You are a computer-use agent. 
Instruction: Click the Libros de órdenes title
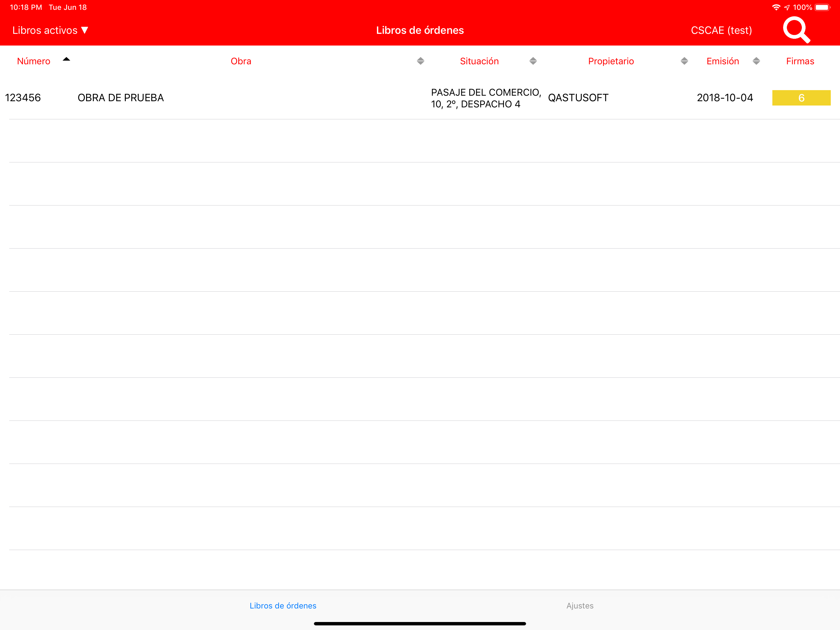(x=420, y=30)
